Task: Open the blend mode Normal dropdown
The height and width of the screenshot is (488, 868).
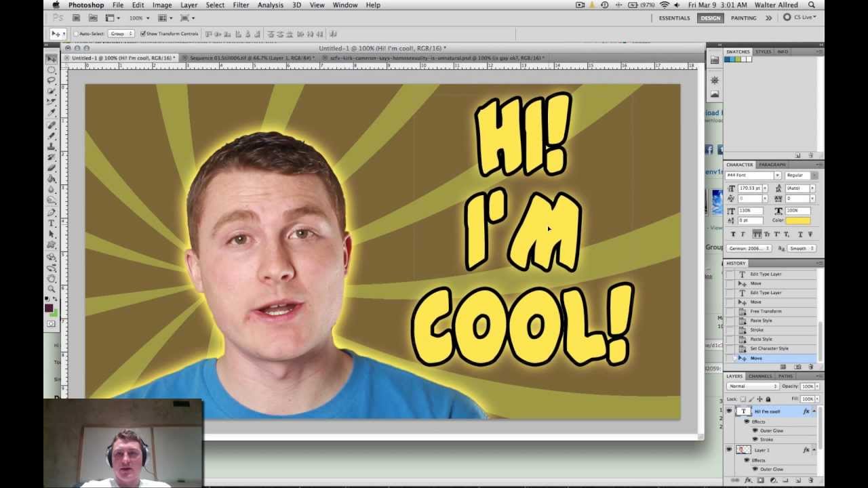Action: point(752,386)
